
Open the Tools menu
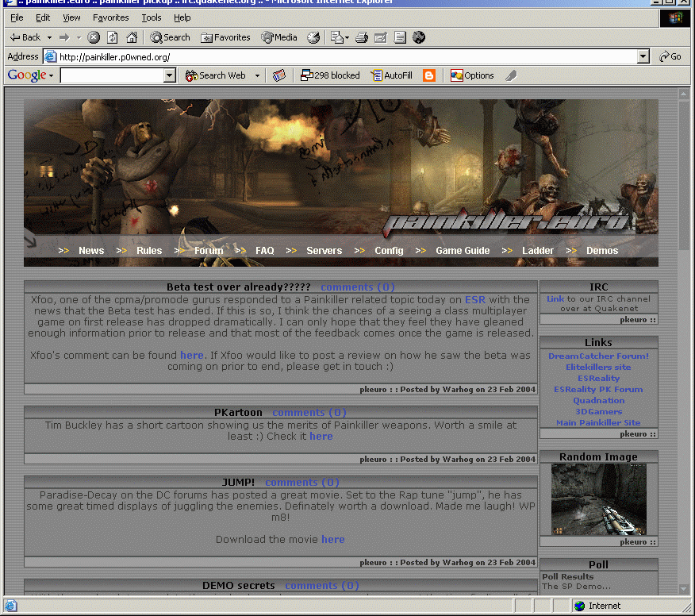pos(152,17)
